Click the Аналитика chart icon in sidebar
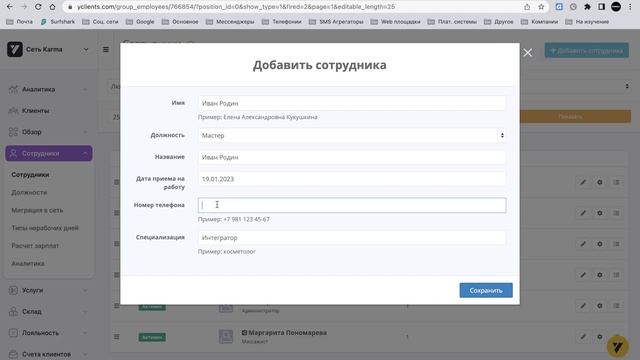The image size is (640, 360). (13, 89)
